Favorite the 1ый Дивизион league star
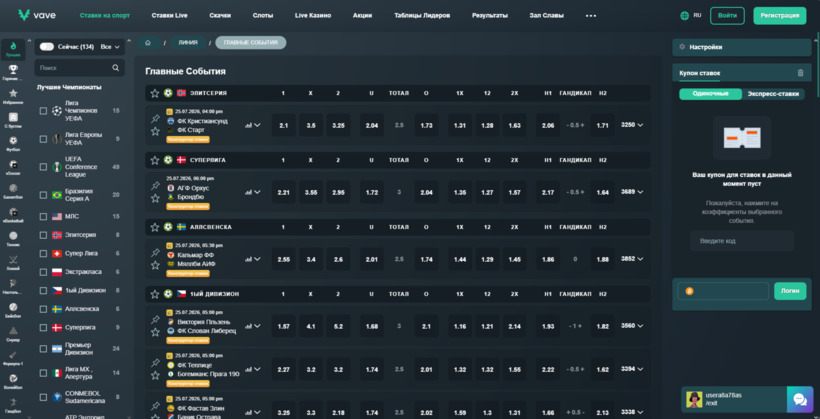The image size is (820, 419). coord(154,294)
